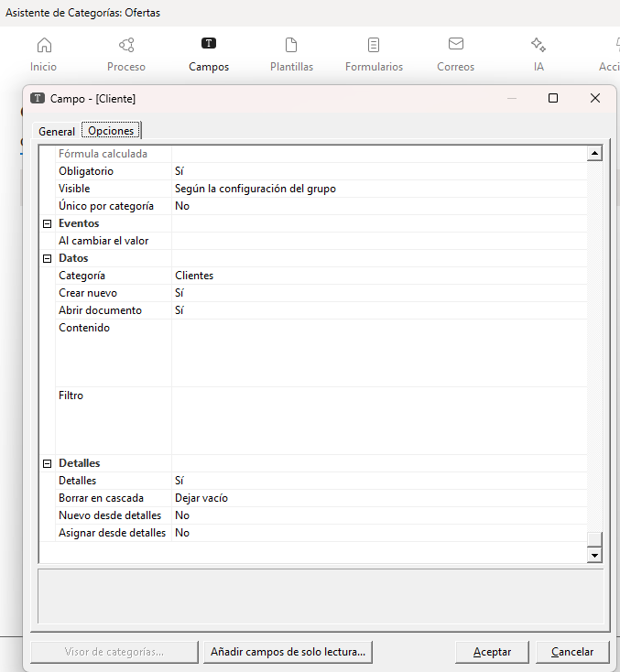Click the Aceptar button

(492, 652)
